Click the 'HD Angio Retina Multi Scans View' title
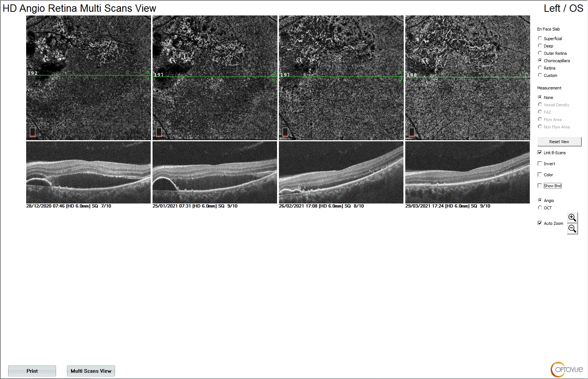 pyautogui.click(x=79, y=8)
